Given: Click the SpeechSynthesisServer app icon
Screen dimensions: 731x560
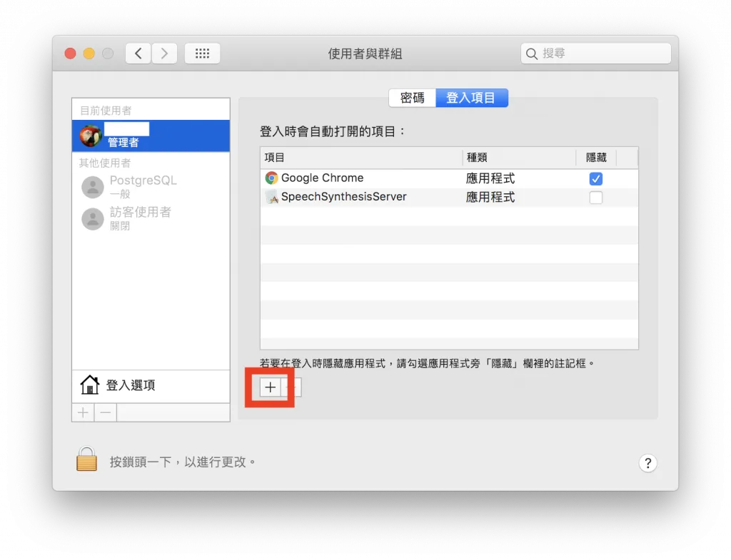Looking at the screenshot, I should (x=272, y=197).
